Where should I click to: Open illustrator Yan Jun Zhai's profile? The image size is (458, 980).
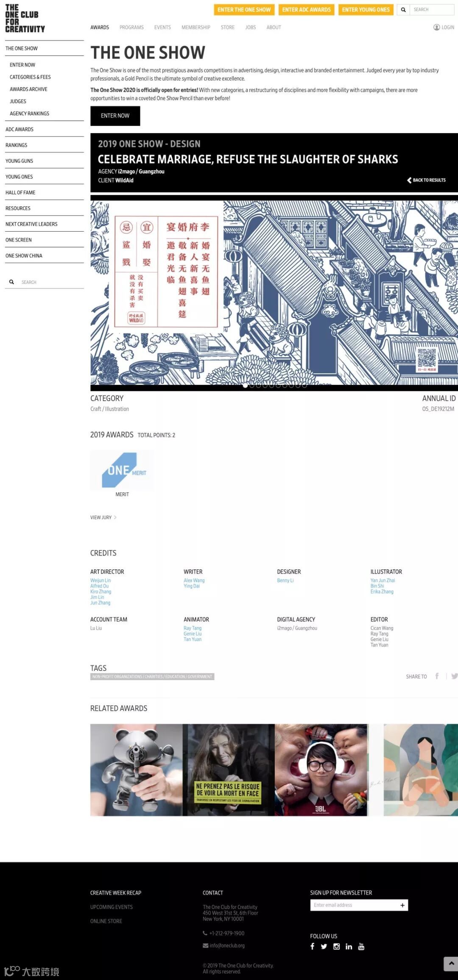click(383, 580)
